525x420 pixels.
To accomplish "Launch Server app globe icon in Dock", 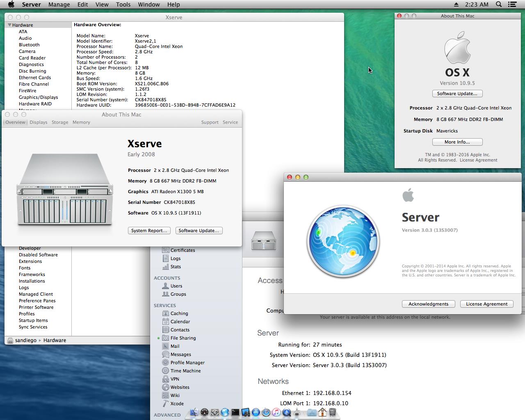I will pyautogui.click(x=225, y=412).
